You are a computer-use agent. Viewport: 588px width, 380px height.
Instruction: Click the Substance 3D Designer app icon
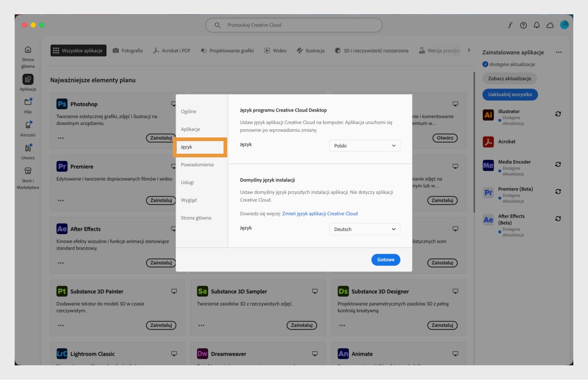coord(343,291)
